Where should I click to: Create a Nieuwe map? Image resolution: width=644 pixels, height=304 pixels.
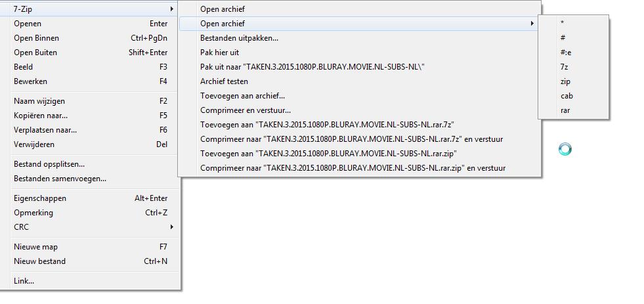pos(89,247)
